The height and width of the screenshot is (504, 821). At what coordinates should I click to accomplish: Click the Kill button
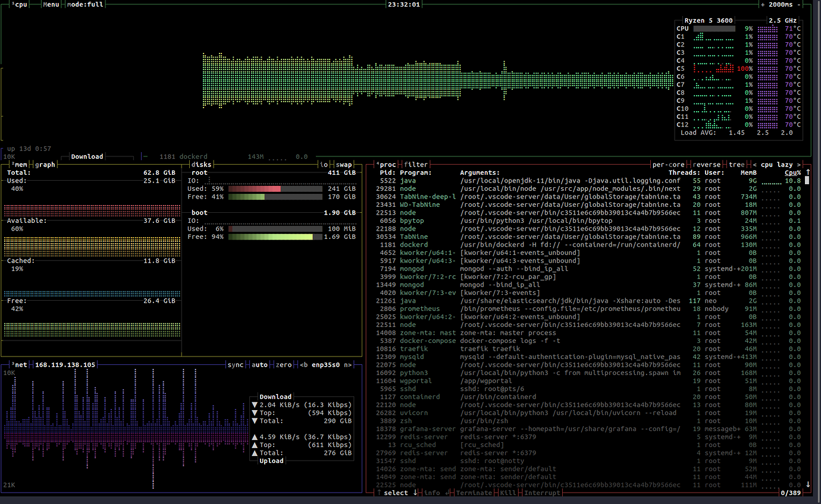pos(508,493)
